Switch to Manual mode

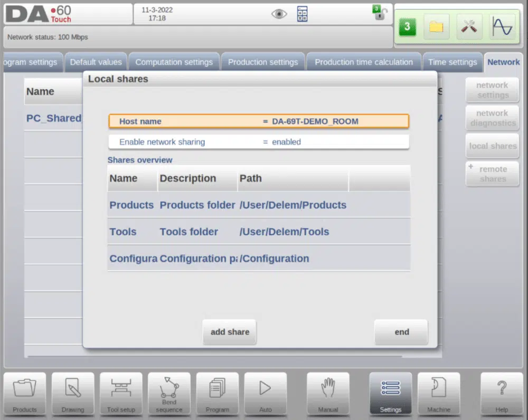click(328, 394)
